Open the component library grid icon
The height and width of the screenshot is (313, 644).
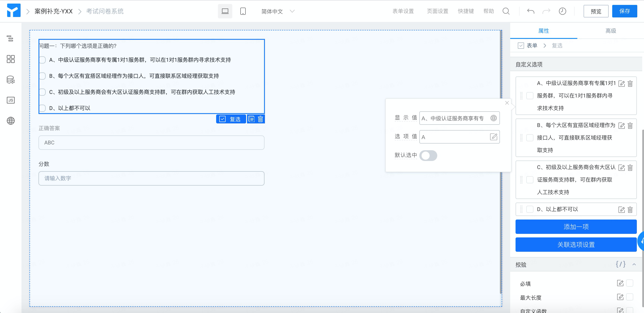point(11,59)
